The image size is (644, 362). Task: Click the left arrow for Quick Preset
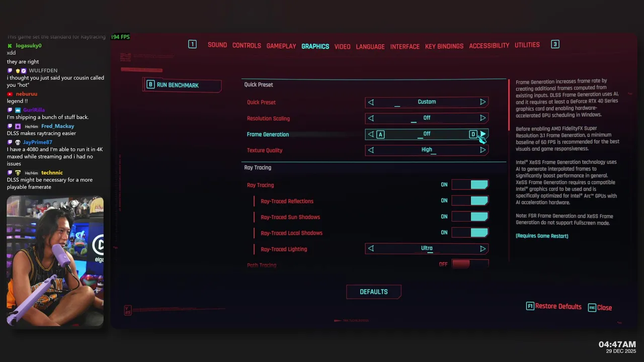[371, 102]
